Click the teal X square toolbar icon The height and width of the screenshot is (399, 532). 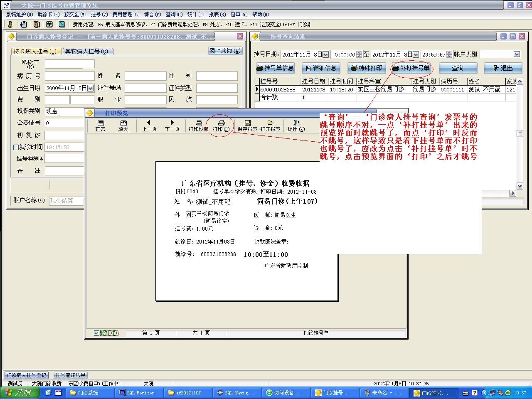(62, 25)
